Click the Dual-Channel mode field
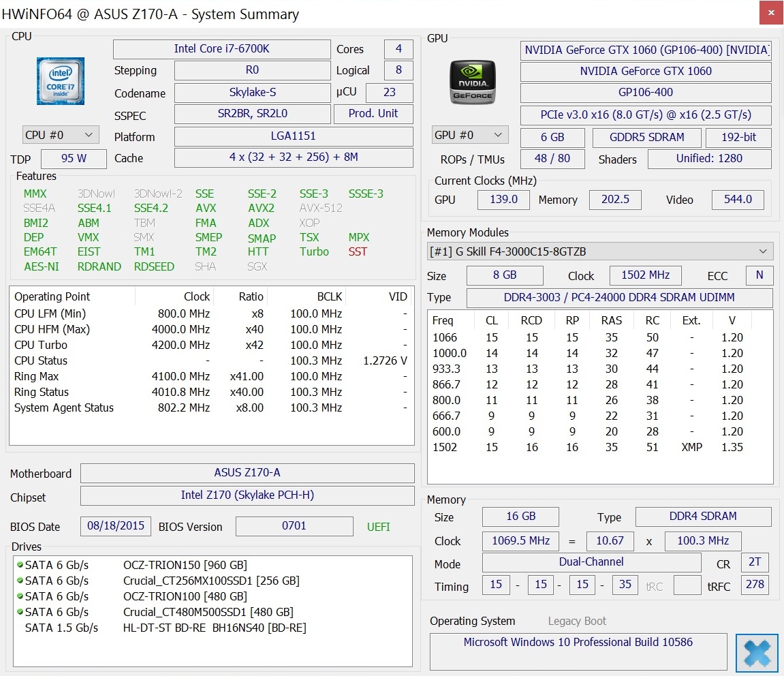 591,562
